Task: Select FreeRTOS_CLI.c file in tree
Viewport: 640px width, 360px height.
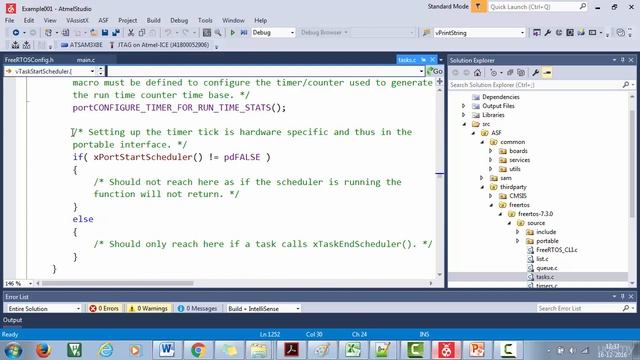Action: pos(557,250)
